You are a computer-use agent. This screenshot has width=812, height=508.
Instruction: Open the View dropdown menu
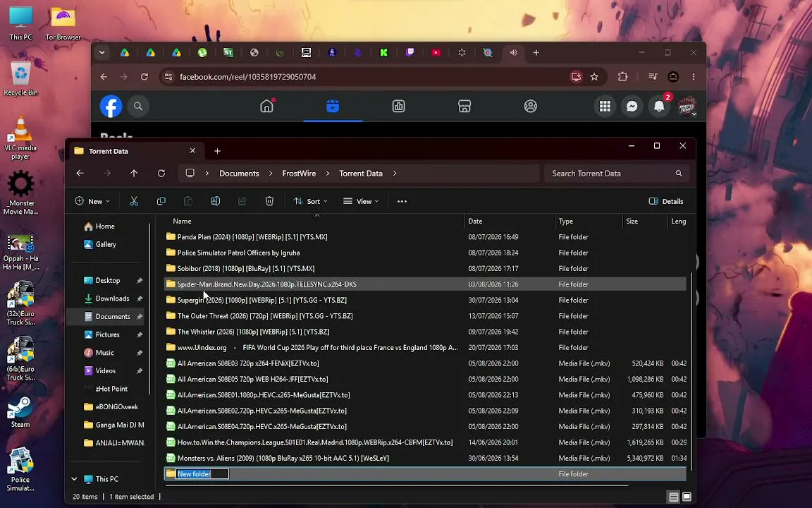361,201
